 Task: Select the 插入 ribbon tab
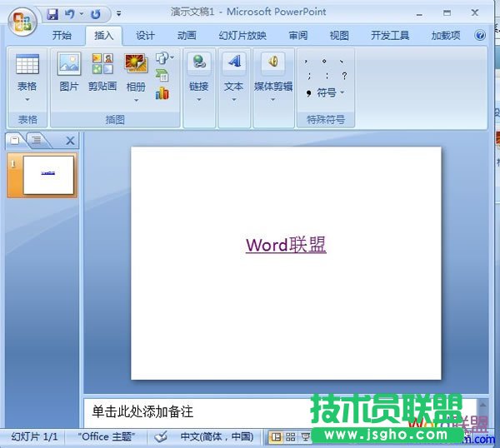103,35
